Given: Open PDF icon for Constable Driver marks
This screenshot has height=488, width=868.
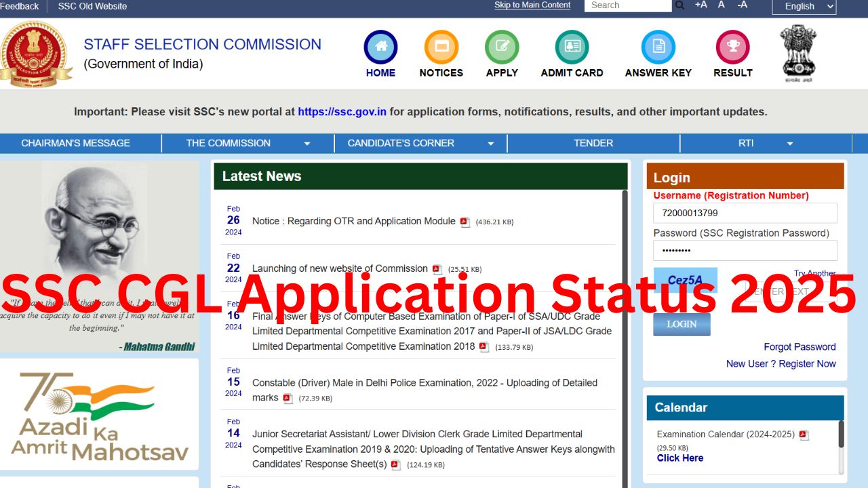Looking at the screenshot, I should point(288,399).
